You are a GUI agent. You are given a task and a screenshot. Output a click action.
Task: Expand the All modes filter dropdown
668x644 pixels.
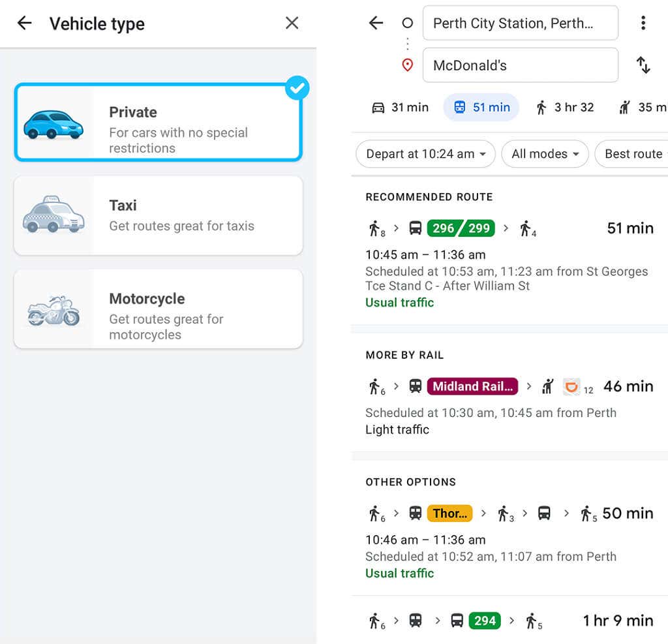tap(545, 155)
